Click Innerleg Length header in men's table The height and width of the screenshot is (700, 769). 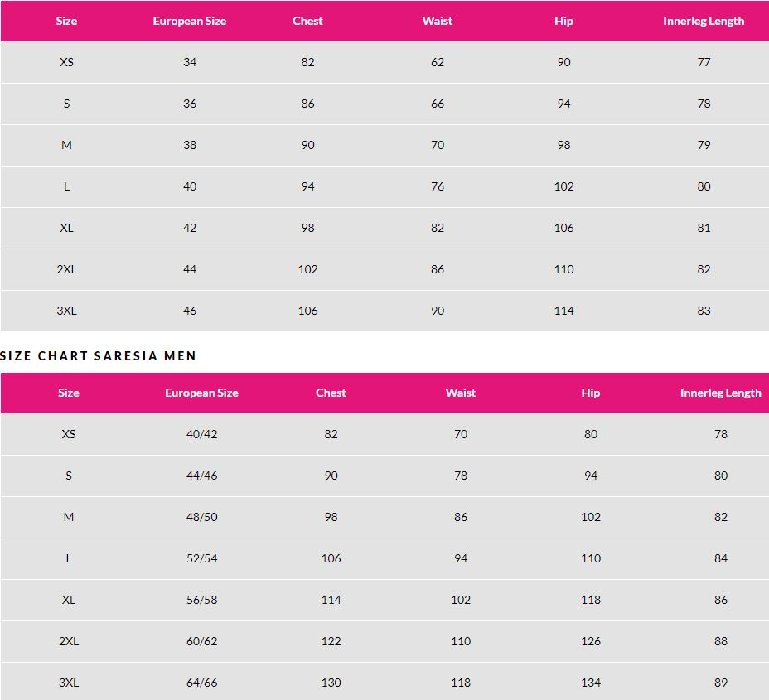coord(720,393)
